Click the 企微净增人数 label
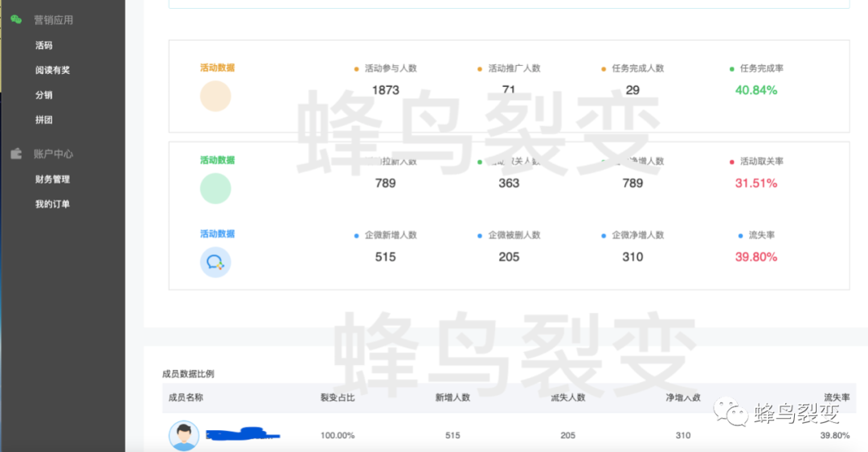Viewport: 868px width, 452px height. click(637, 235)
